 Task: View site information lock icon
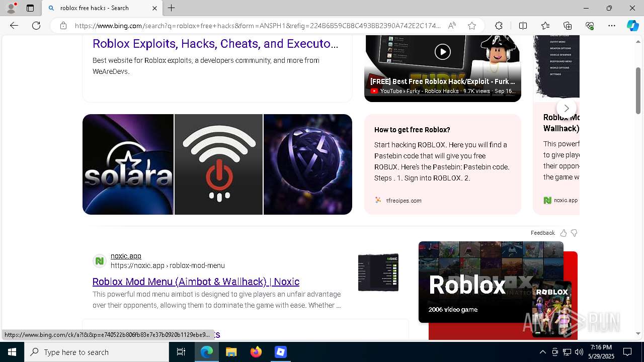coord(63,26)
